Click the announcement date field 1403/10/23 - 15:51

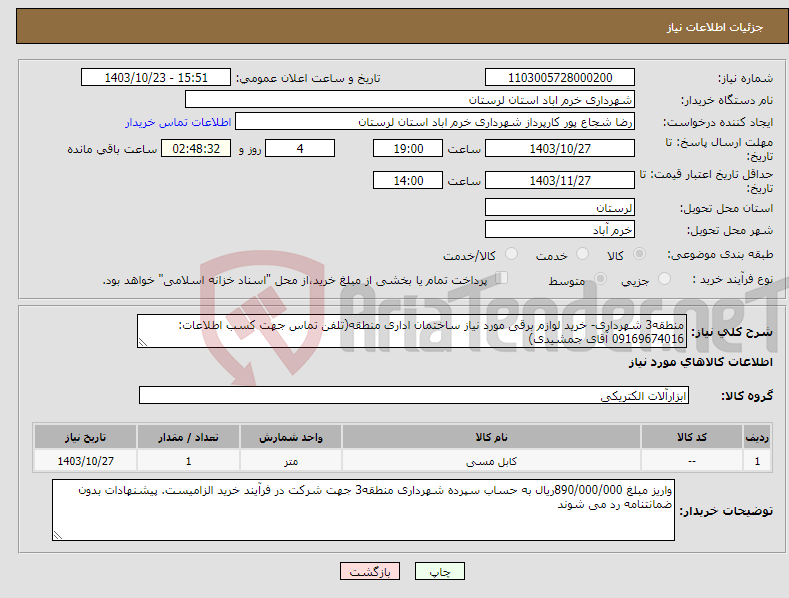[x=155, y=78]
